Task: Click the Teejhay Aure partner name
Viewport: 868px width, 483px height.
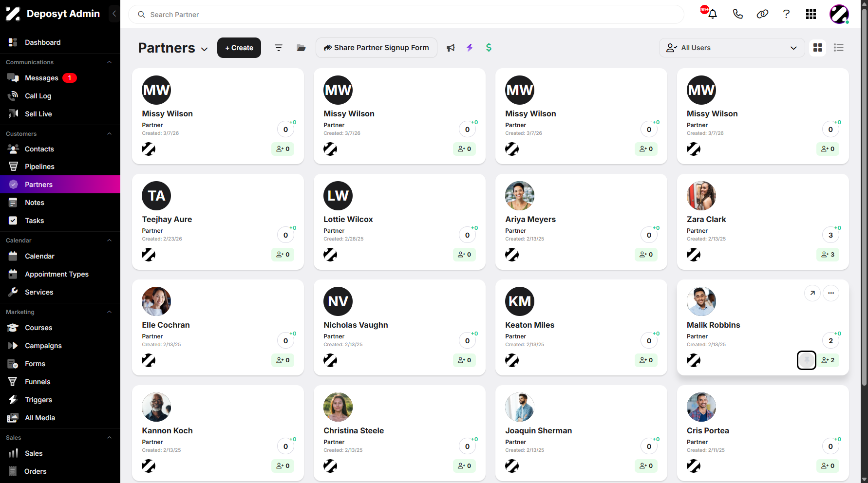Action: (167, 220)
